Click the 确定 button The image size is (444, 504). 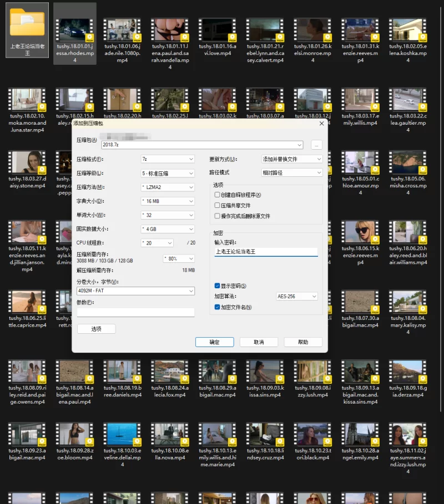click(215, 342)
